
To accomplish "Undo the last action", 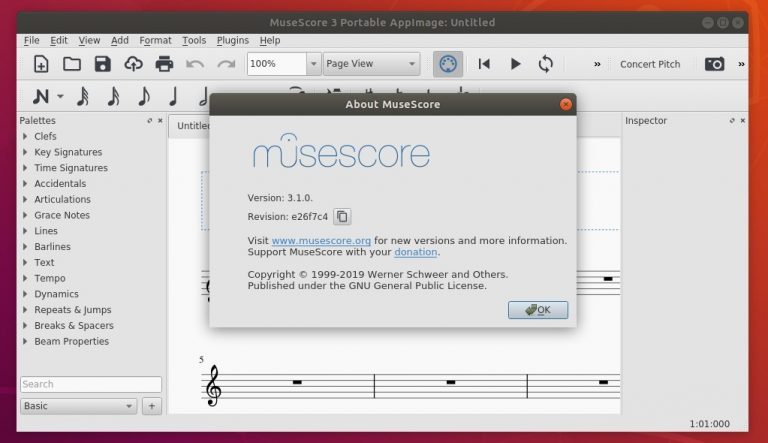I will click(195, 64).
